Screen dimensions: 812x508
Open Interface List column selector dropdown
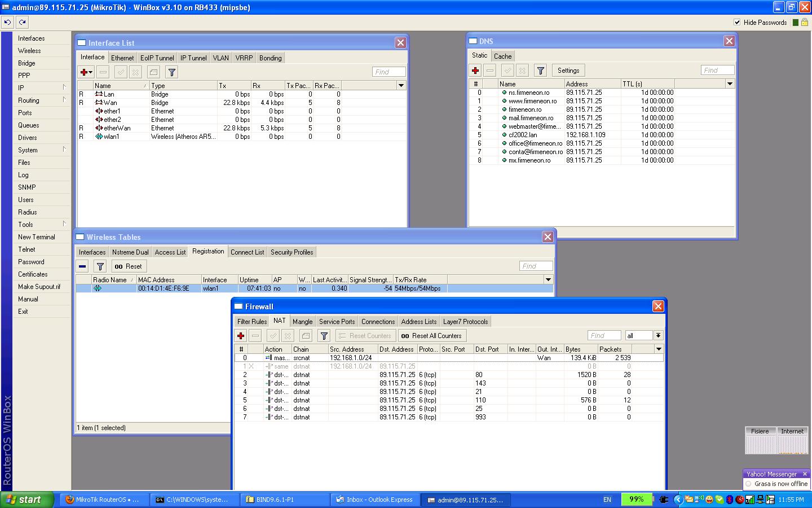click(401, 85)
